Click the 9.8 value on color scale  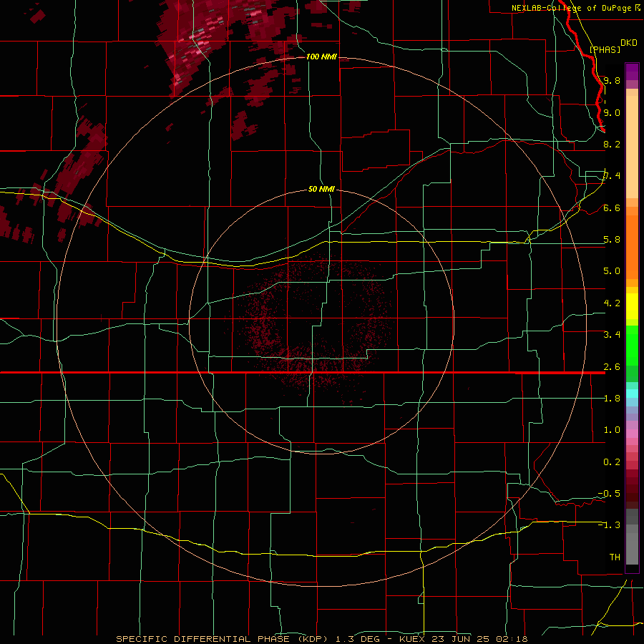(612, 80)
